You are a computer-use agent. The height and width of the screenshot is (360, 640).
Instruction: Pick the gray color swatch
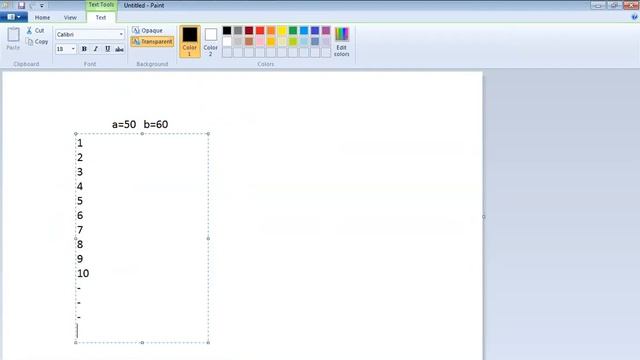[238, 31]
